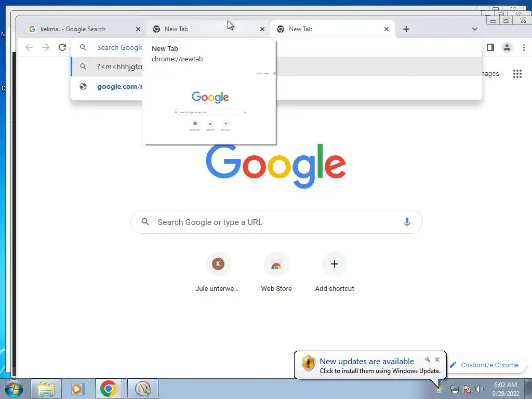This screenshot has width=532, height=399.
Task: Click the Windows Update tray icon
Action: [x=439, y=389]
